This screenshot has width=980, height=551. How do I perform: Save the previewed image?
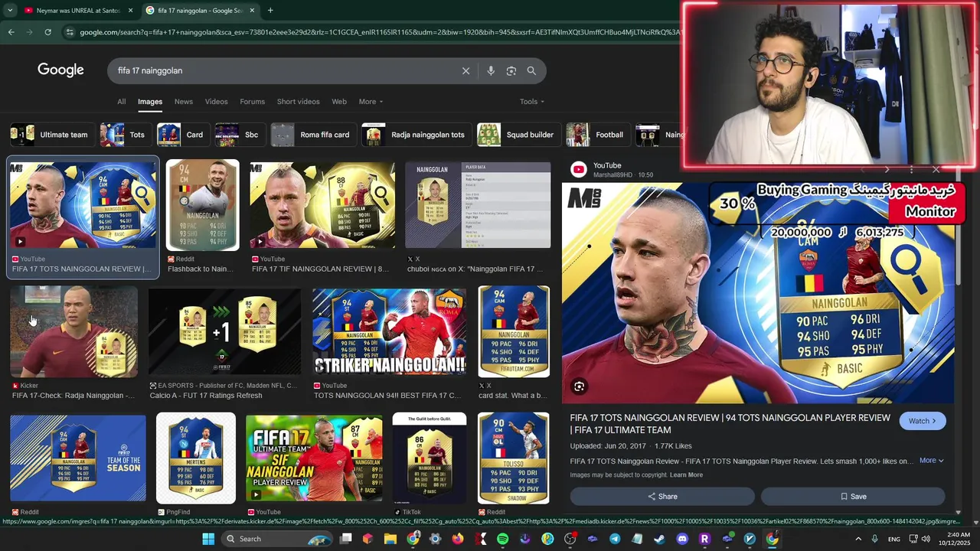click(853, 497)
